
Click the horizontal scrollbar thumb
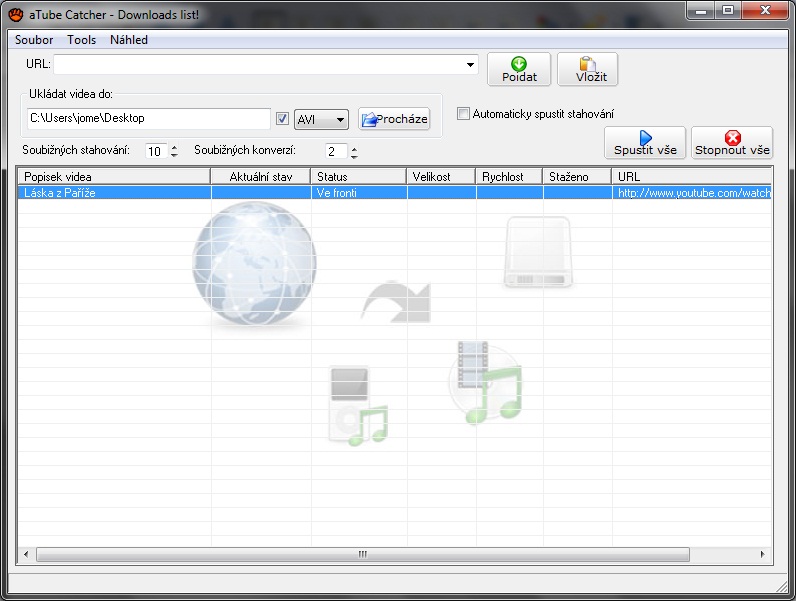[x=362, y=554]
